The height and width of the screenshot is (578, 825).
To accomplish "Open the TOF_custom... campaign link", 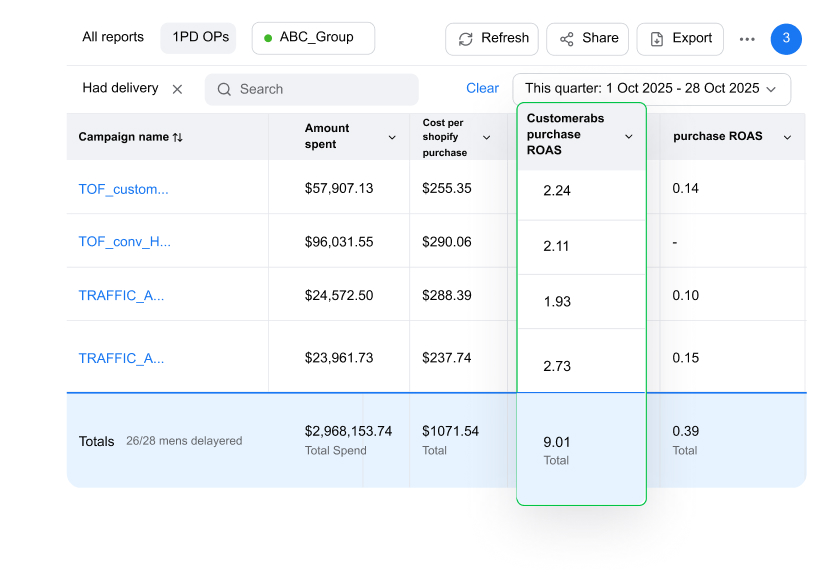I will 123,189.
